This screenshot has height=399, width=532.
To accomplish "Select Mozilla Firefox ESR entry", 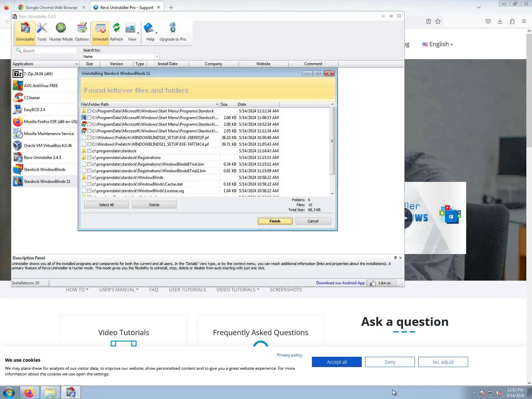I will coord(45,122).
